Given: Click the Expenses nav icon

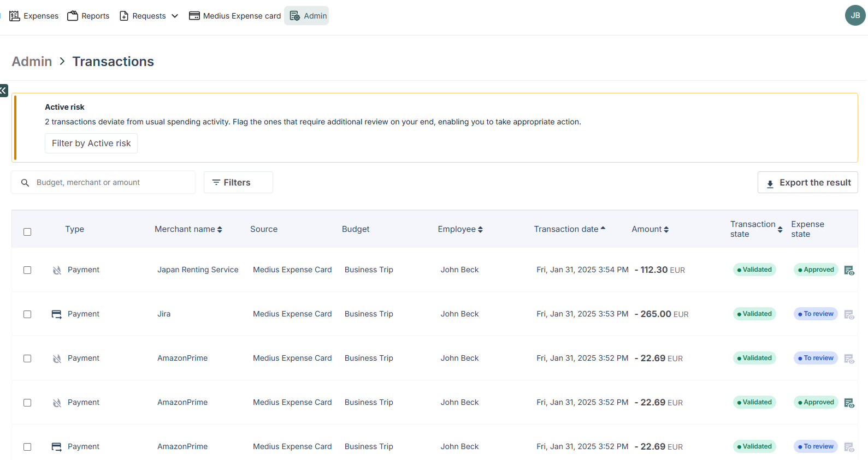Looking at the screenshot, I should pyautogui.click(x=15, y=16).
